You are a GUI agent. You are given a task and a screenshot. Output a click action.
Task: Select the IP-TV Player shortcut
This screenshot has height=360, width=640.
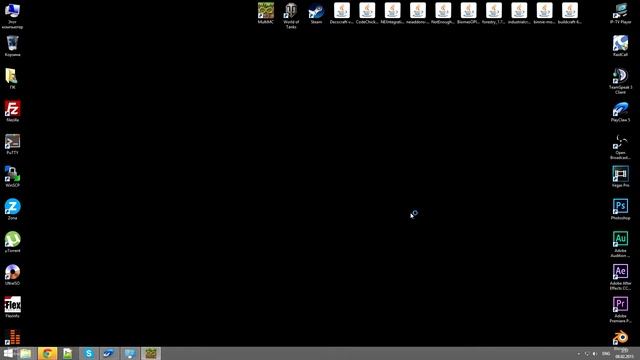pyautogui.click(x=620, y=13)
